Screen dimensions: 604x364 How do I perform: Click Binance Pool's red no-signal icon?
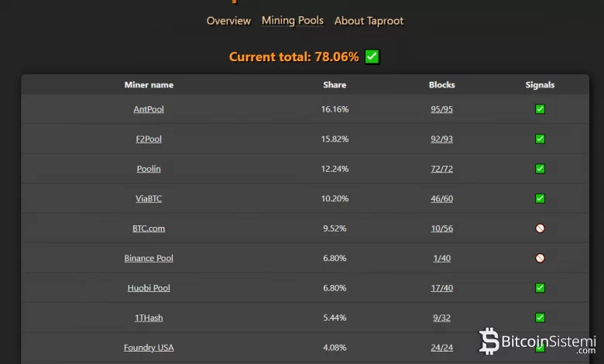coord(540,258)
